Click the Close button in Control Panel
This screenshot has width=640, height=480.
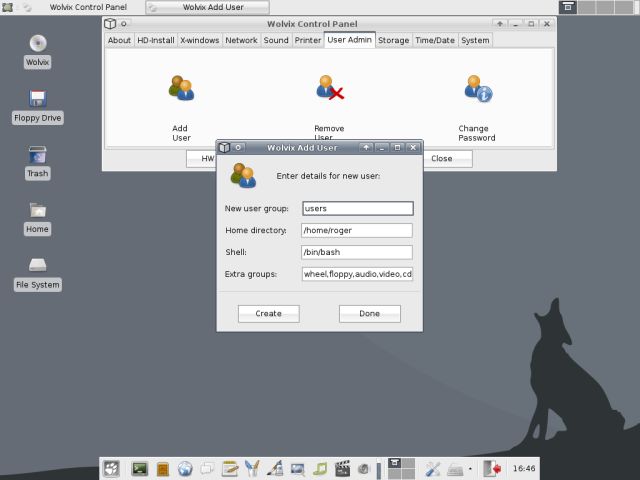(x=448, y=158)
